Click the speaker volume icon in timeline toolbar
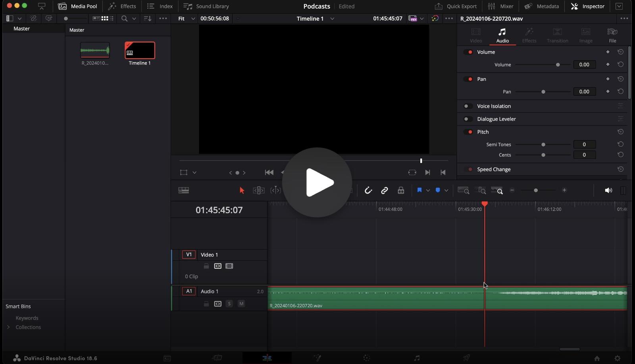635x364 pixels. point(608,190)
